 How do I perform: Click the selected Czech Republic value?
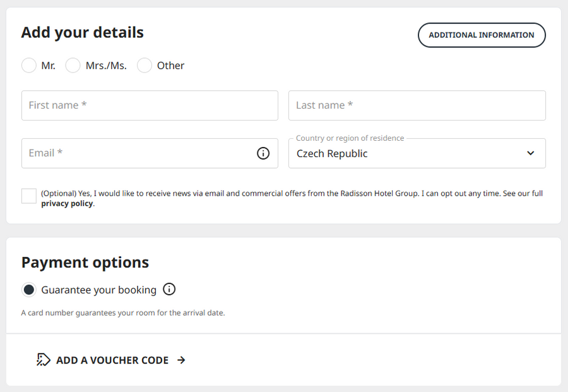point(332,153)
